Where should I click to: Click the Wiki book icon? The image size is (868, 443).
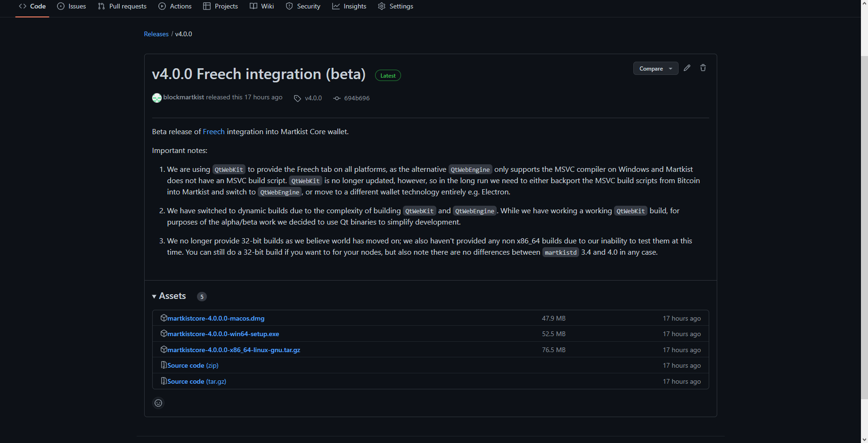point(254,6)
